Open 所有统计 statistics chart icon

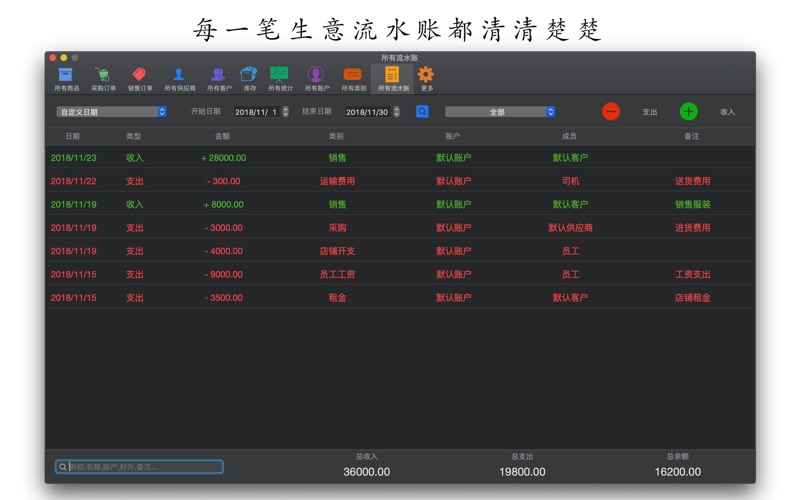tap(279, 77)
